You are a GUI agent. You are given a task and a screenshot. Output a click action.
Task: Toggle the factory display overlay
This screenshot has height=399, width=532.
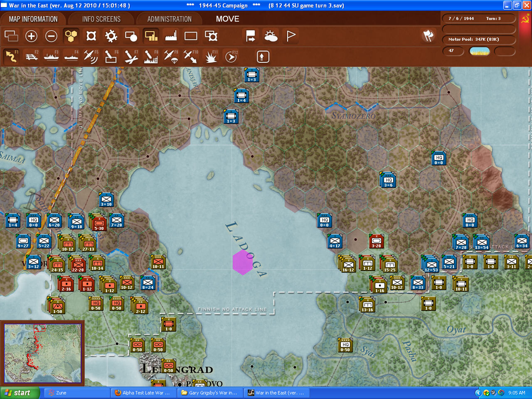coord(171,36)
